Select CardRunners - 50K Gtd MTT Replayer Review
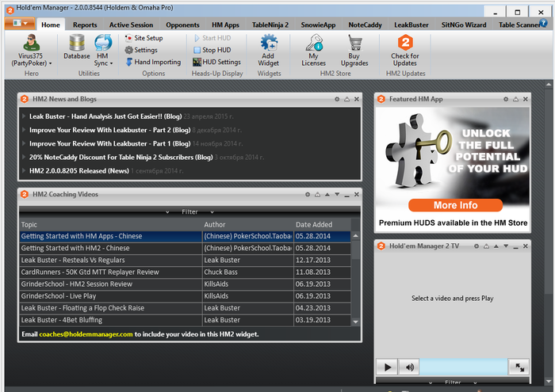Screen dimensions: 555x392 (x=185, y=272)
